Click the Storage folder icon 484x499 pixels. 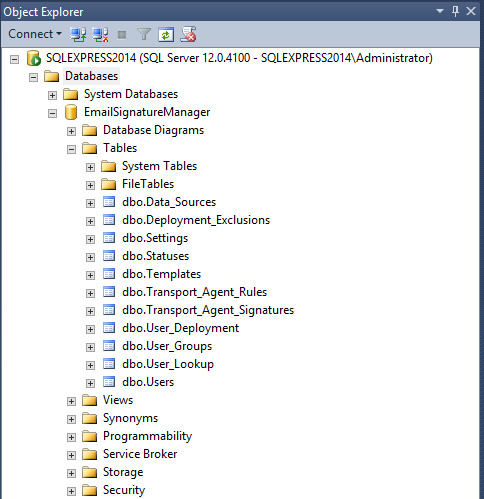90,472
